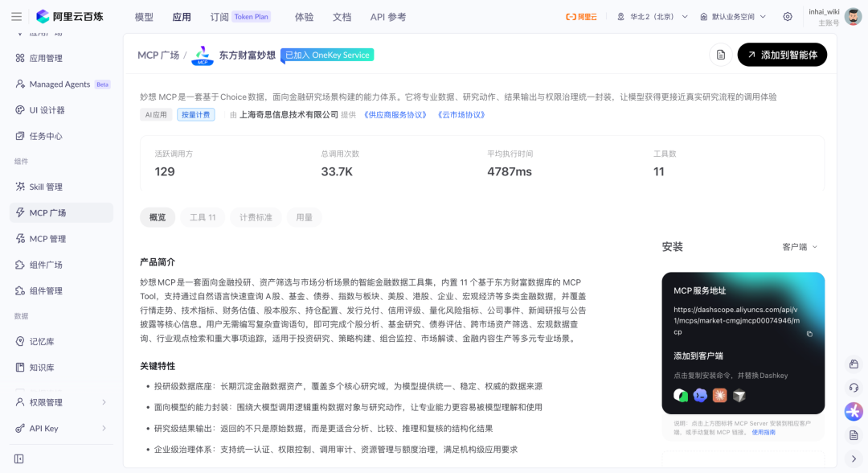Click the MCP 广场 lightning icon

pos(20,212)
